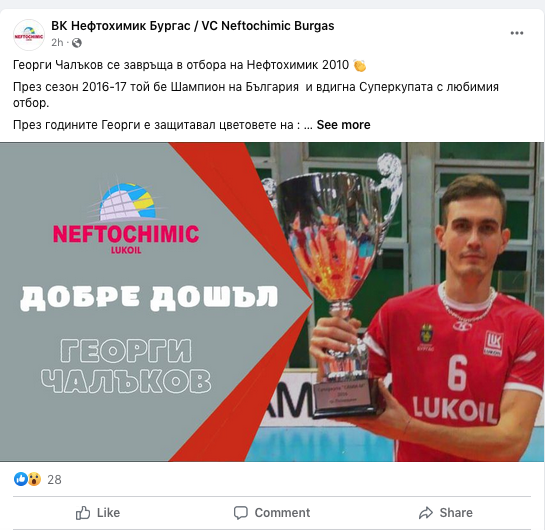Image resolution: width=545 pixels, height=530 pixels.
Task: Click the Share button label
Action: pos(456,513)
